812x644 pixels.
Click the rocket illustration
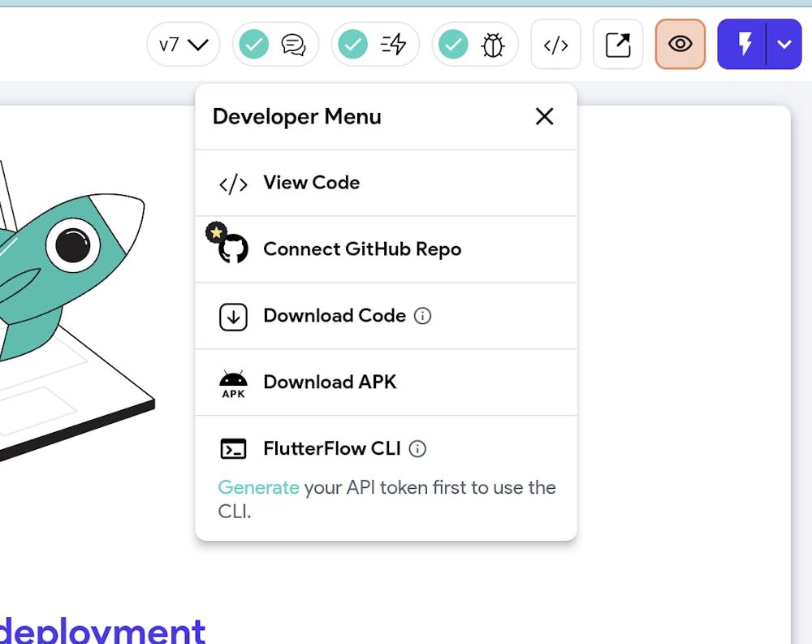(72, 277)
